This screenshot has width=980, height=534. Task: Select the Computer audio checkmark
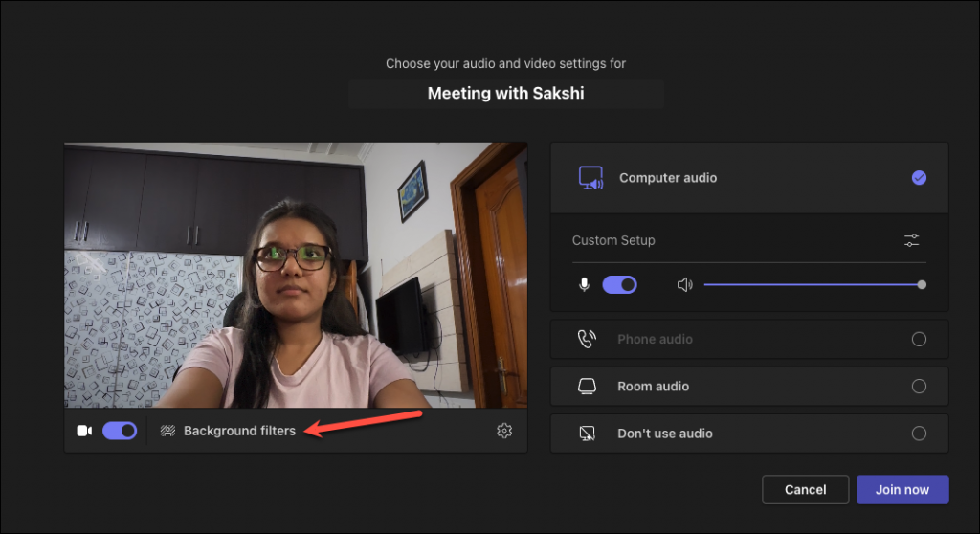(x=919, y=178)
